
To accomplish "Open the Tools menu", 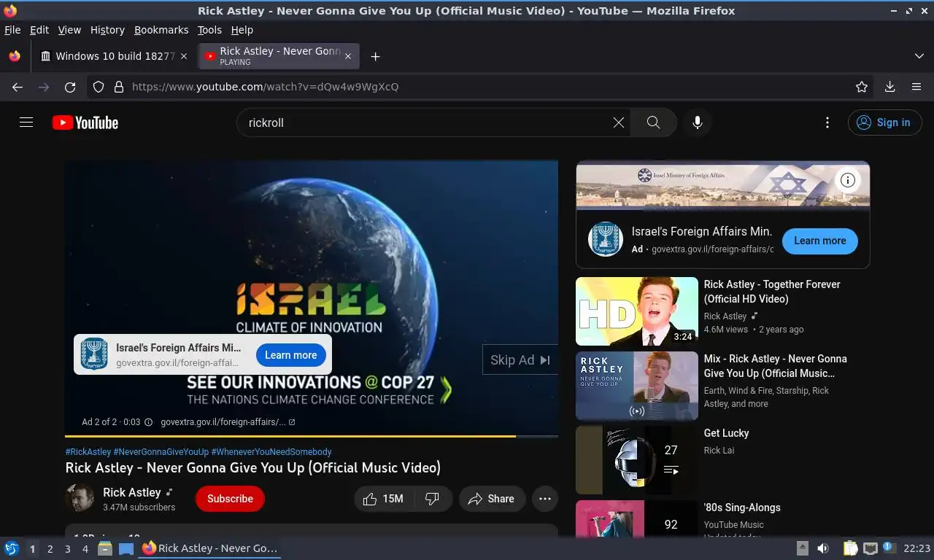I will point(209,30).
